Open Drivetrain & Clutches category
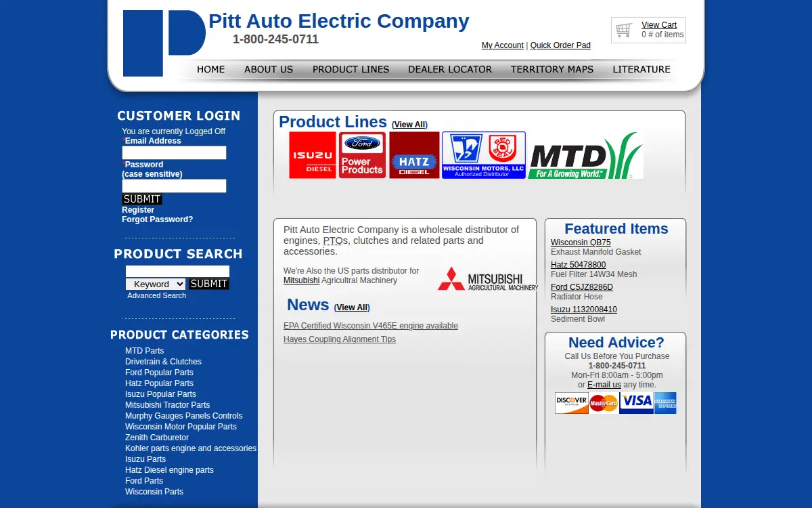Viewport: 812px width, 508px height. coord(163,362)
